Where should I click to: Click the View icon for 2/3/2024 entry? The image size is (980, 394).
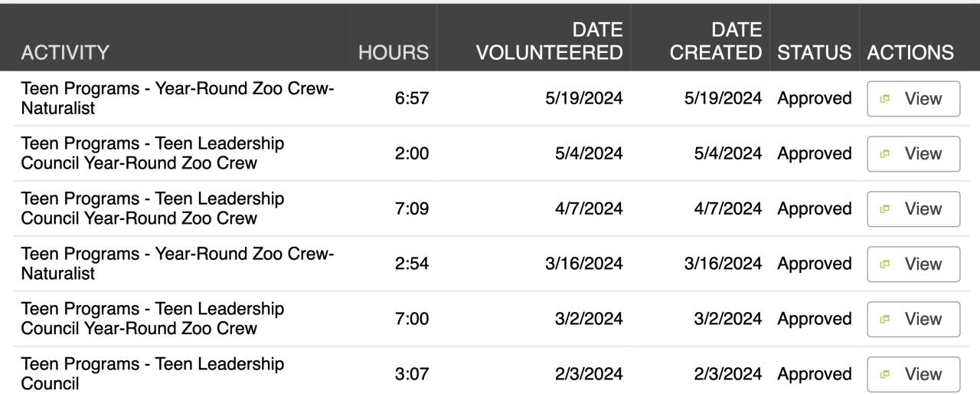pyautogui.click(x=885, y=375)
